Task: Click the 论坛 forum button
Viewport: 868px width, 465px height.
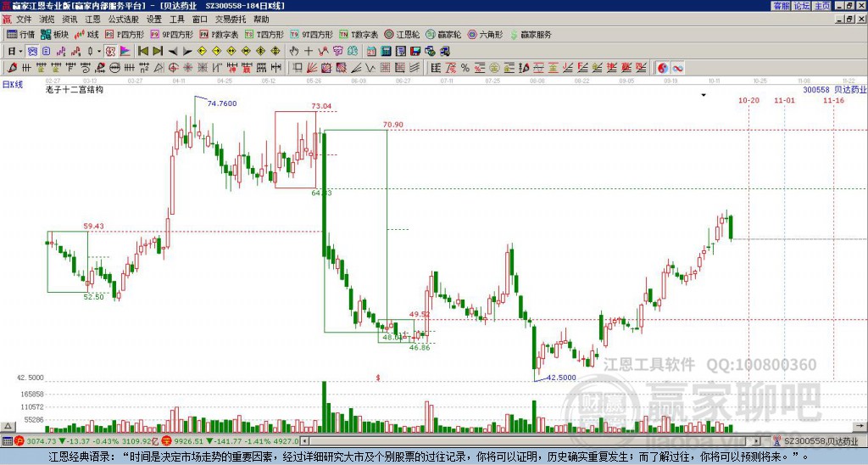Action: coord(801,6)
